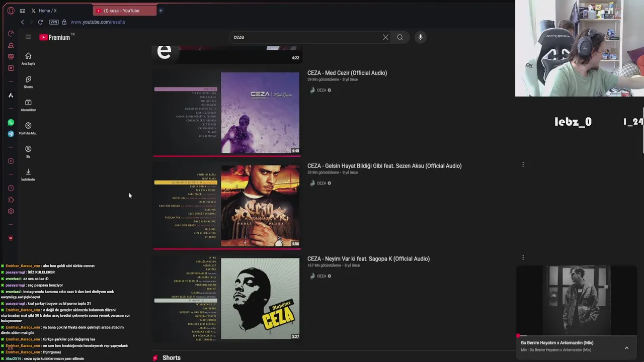The image size is (644, 362).
Task: Click the miniplayer video preview
Action: (x=577, y=301)
